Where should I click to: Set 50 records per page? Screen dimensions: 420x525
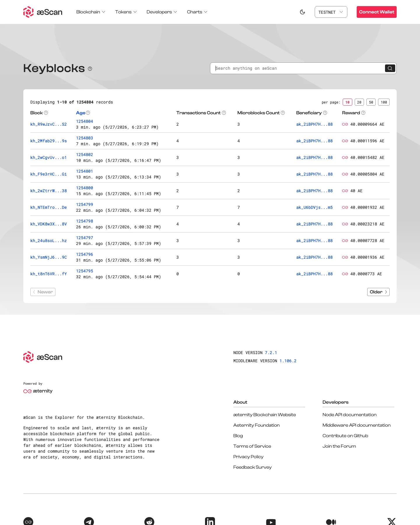[371, 102]
